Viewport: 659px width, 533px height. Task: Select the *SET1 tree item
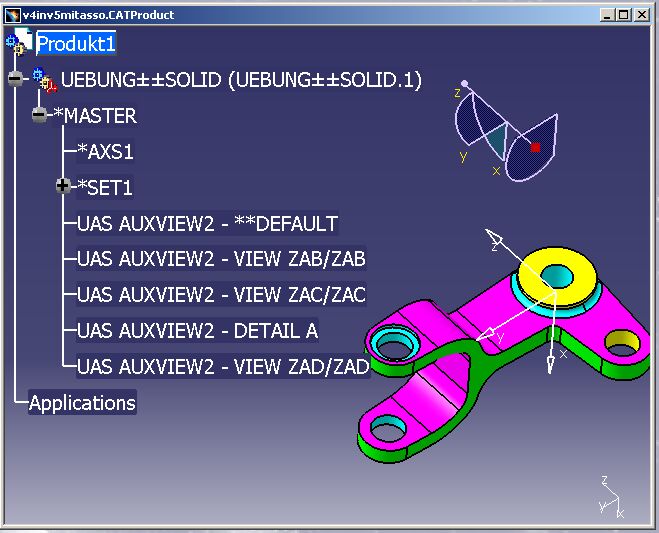105,187
